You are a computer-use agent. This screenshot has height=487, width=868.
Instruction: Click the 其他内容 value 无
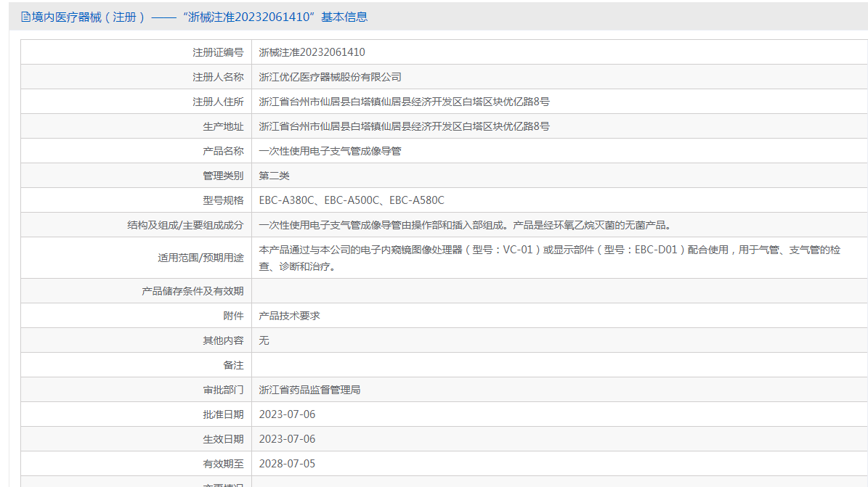[x=264, y=340]
